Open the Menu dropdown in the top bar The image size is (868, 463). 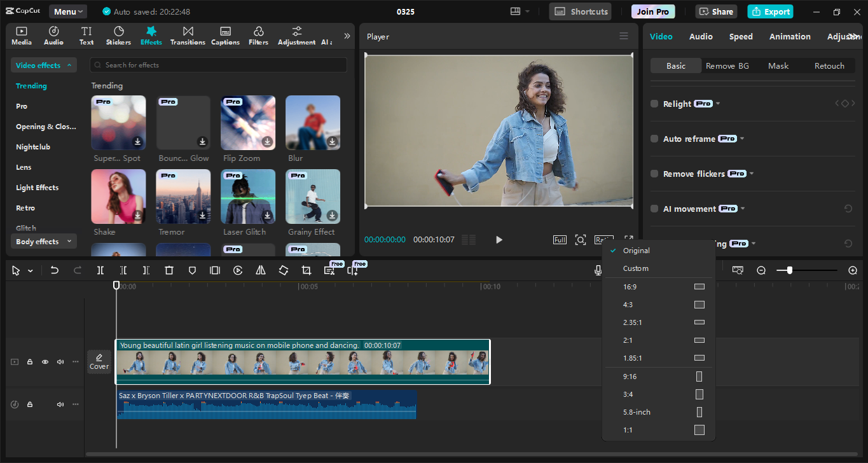click(67, 11)
